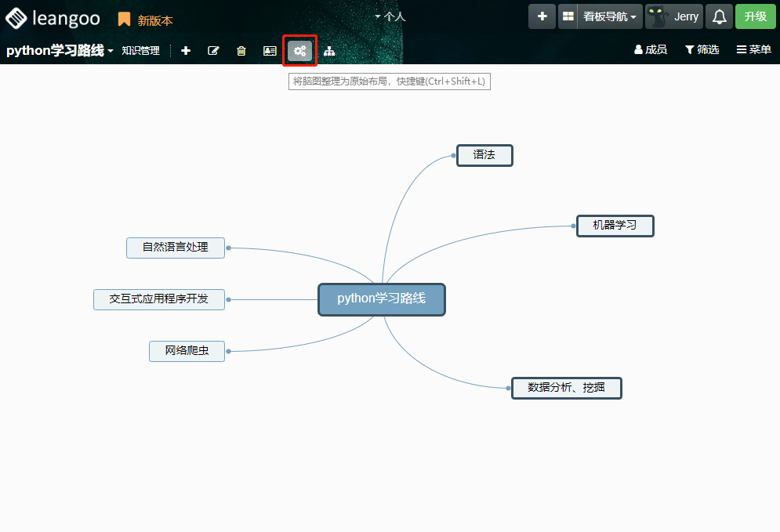Open the 看板导航 dropdown
The width and height of the screenshot is (780, 532).
[610, 16]
